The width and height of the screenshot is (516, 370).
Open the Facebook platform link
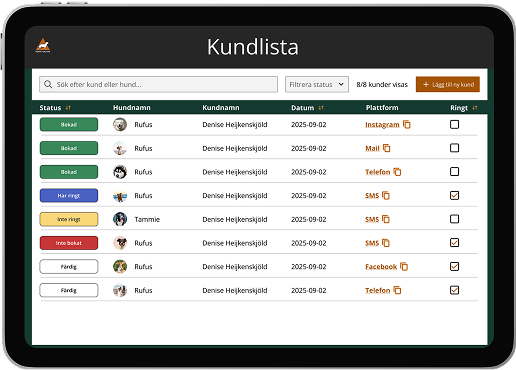pyautogui.click(x=381, y=267)
